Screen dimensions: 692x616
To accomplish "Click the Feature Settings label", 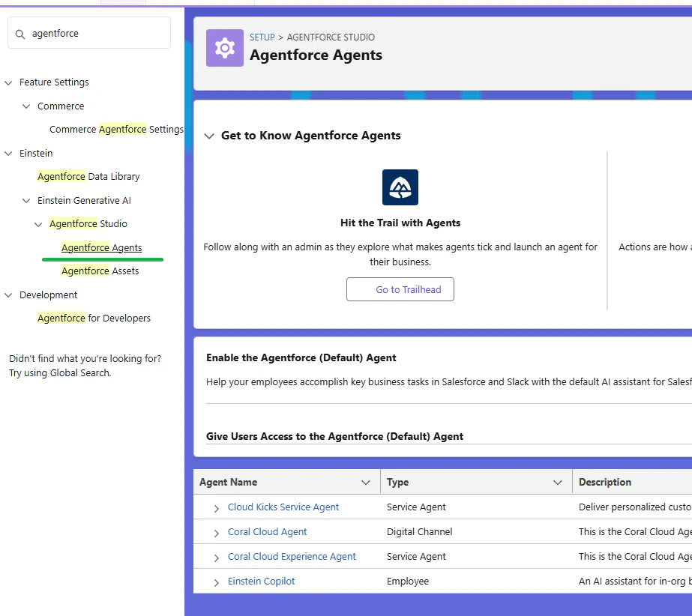I will (x=54, y=82).
